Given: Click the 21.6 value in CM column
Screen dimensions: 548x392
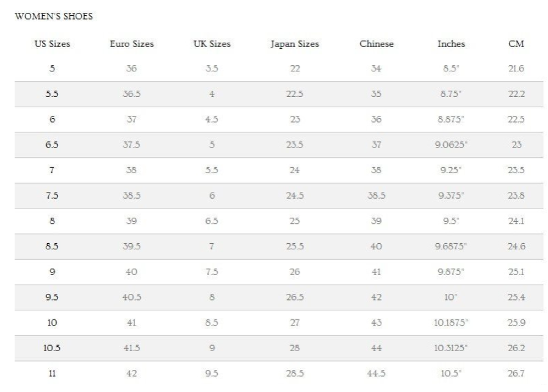Looking at the screenshot, I should tap(516, 69).
